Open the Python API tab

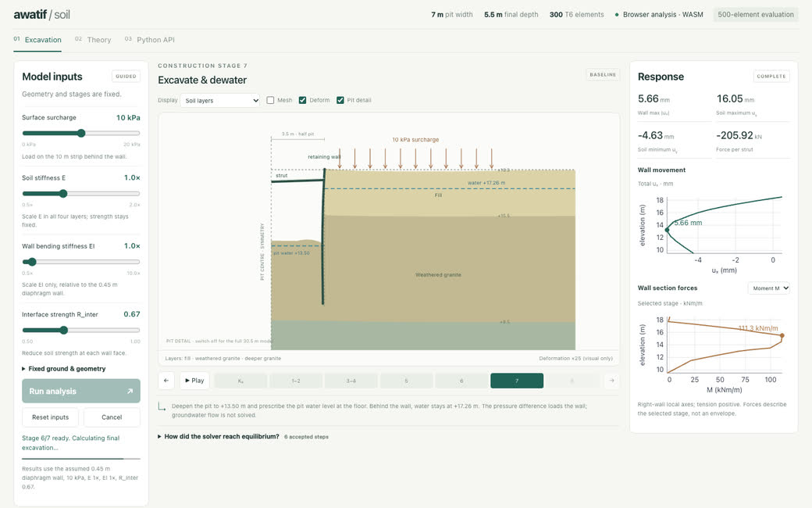click(x=150, y=40)
